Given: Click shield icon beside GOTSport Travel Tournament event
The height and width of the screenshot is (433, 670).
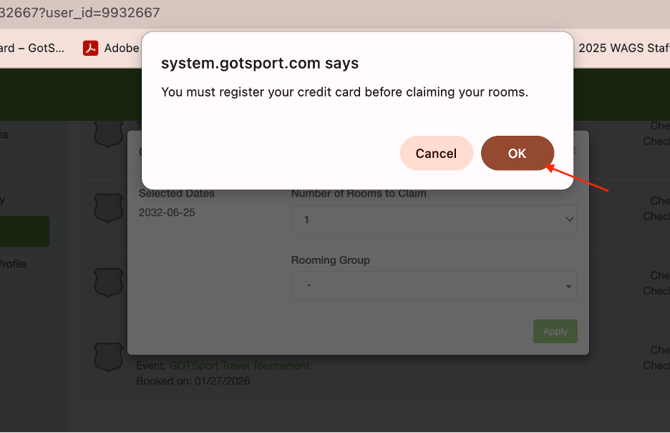Looking at the screenshot, I should (108, 355).
